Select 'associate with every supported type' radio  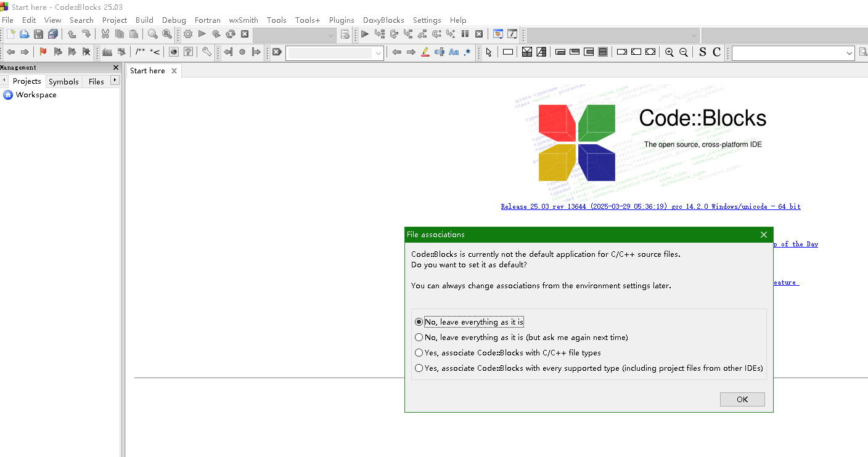(x=419, y=368)
